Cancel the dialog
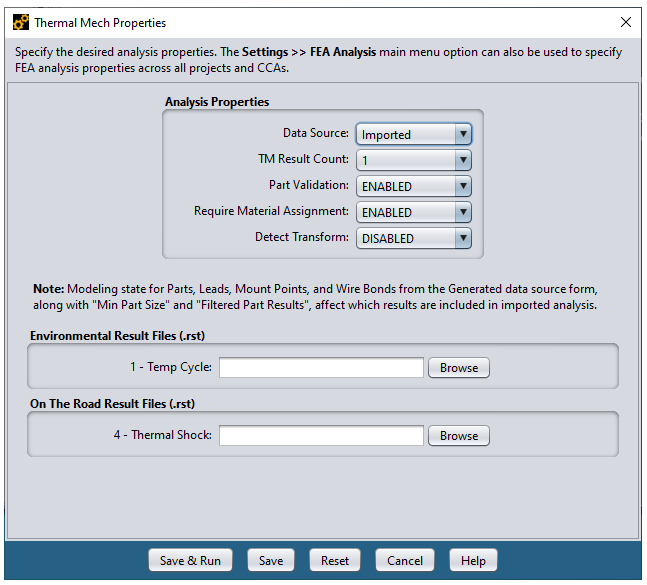Viewport: 647px width, 585px height. [404, 560]
